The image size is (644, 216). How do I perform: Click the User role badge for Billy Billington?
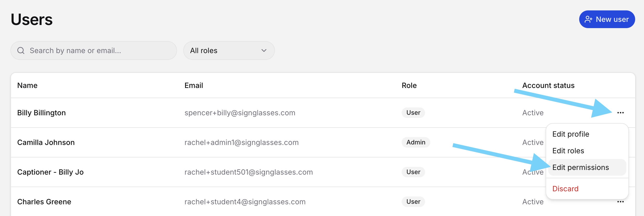413,113
